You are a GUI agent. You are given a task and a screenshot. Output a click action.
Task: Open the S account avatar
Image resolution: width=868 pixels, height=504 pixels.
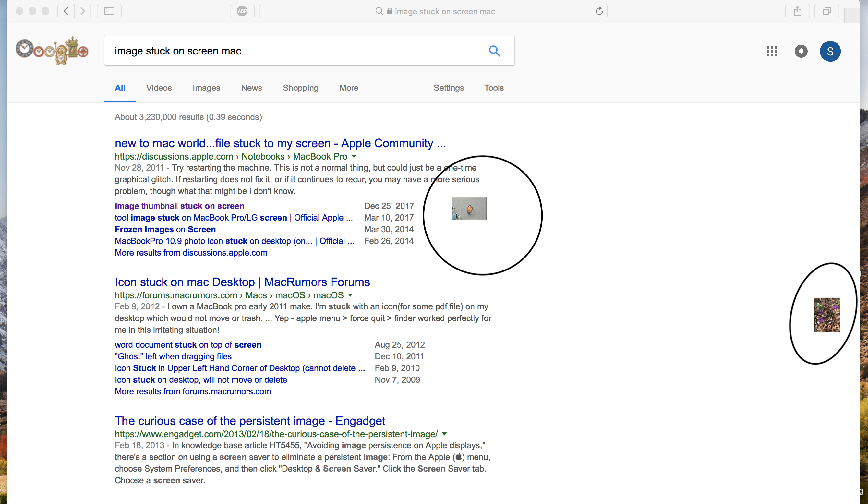pos(830,51)
